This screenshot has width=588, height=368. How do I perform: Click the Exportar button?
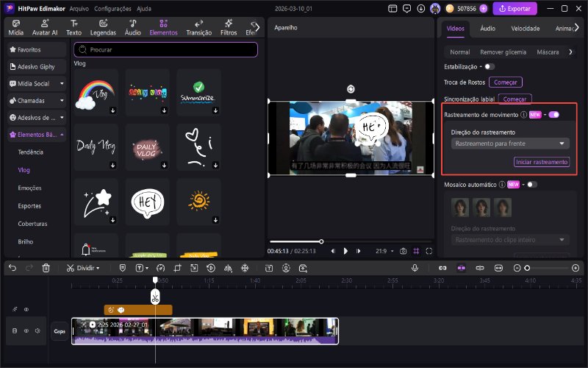pyautogui.click(x=514, y=9)
